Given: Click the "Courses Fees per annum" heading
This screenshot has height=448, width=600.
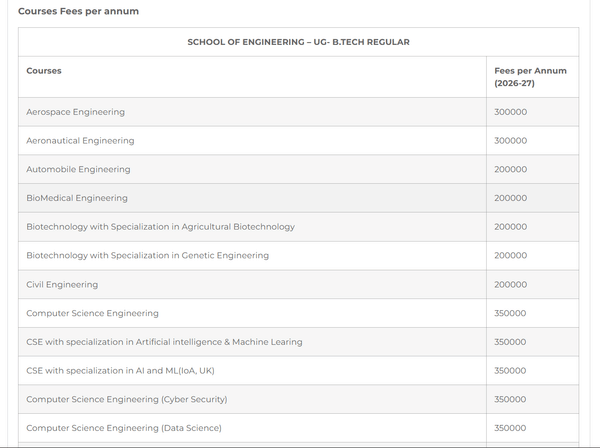Looking at the screenshot, I should (x=78, y=11).
